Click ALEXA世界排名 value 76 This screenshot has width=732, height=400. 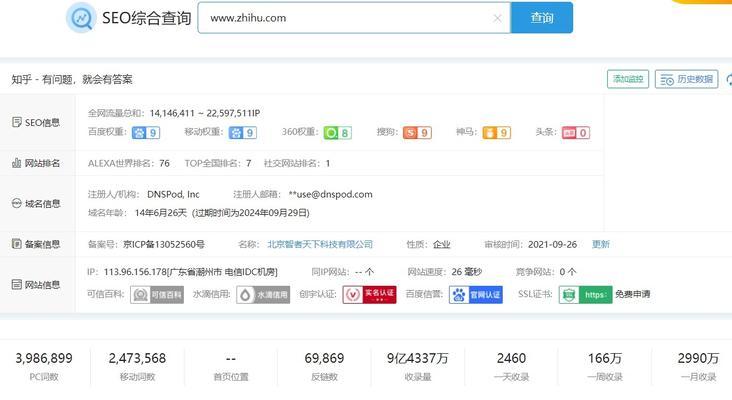point(164,163)
